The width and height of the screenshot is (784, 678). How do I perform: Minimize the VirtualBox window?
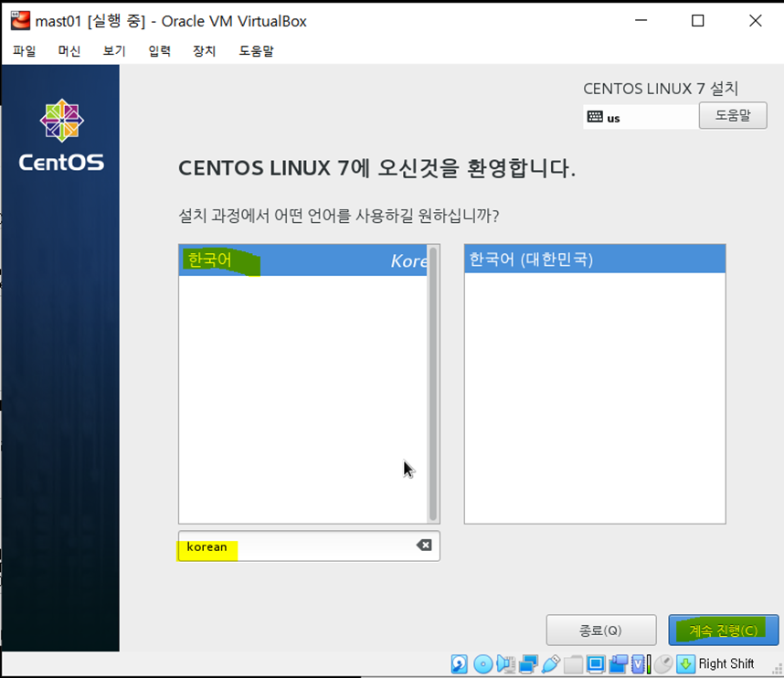(x=641, y=21)
